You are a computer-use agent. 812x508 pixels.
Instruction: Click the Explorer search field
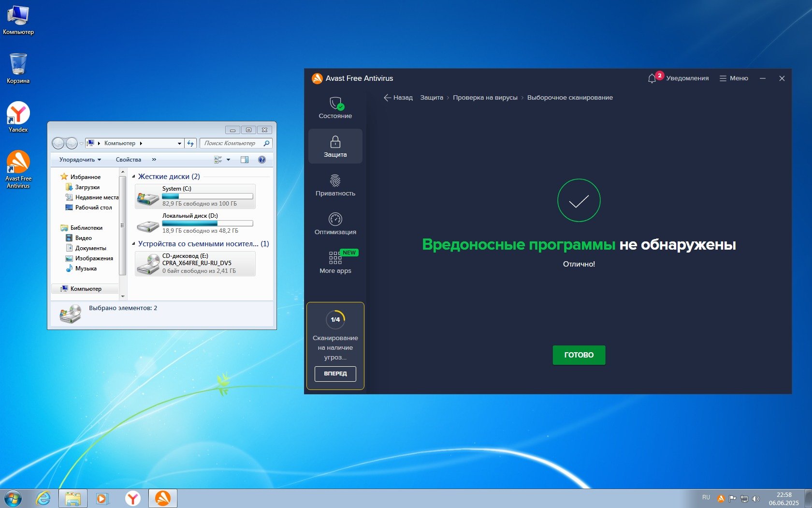pyautogui.click(x=236, y=143)
